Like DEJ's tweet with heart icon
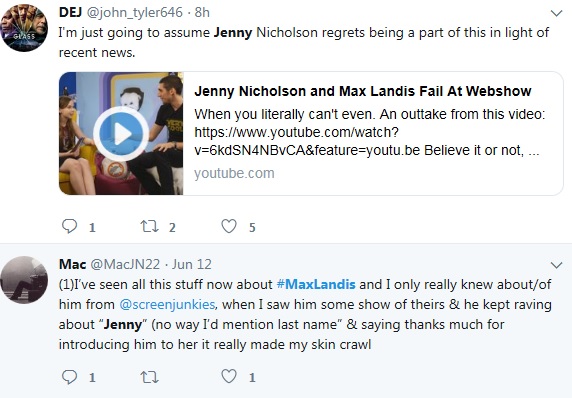572x398 pixels. pyautogui.click(x=229, y=226)
